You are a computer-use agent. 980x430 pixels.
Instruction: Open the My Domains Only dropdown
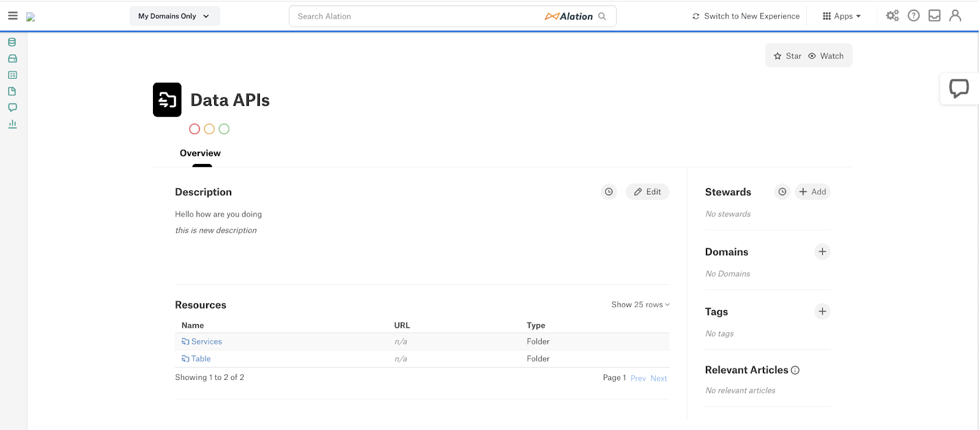[174, 17]
